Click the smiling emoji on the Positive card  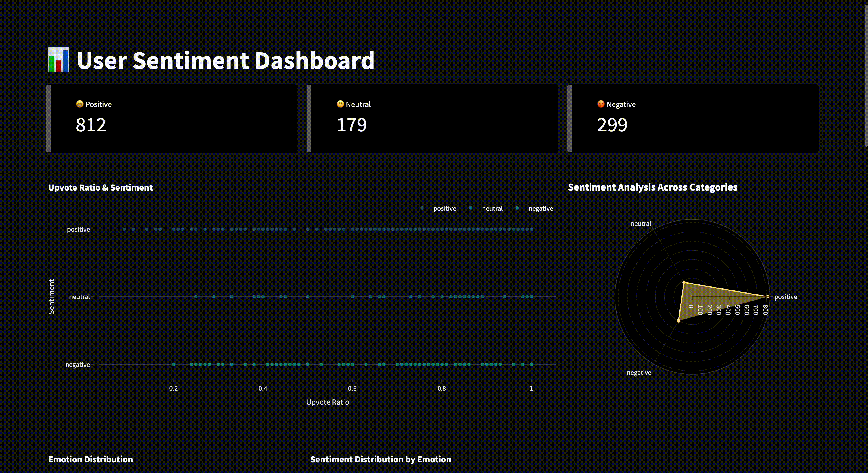(80, 104)
